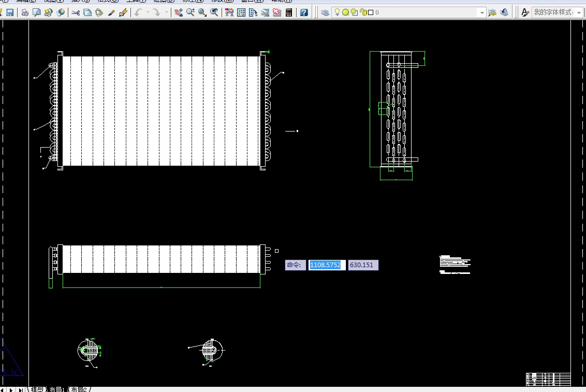Screen dimensions: 586x392
Task: Click the Zoom Previous icon
Action: pyautogui.click(x=214, y=12)
